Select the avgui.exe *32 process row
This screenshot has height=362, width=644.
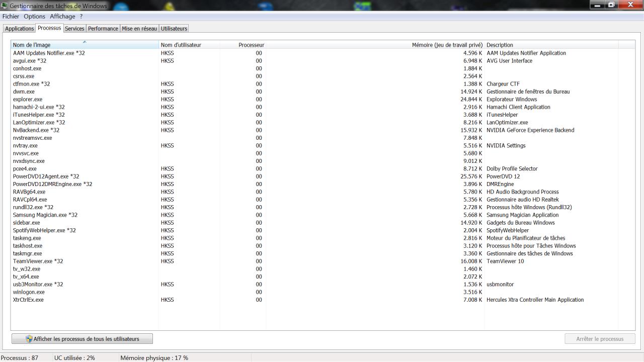323,61
